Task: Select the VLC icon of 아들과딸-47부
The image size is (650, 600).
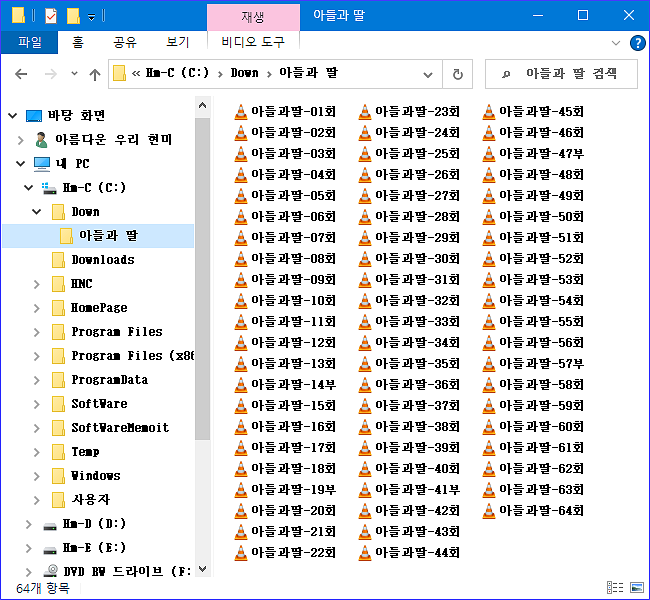Action: (489, 154)
